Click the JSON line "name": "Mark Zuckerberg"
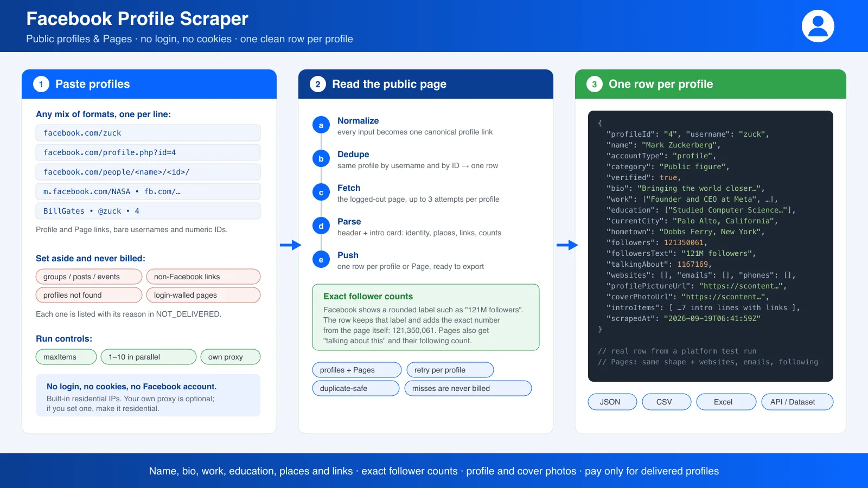 (663, 145)
